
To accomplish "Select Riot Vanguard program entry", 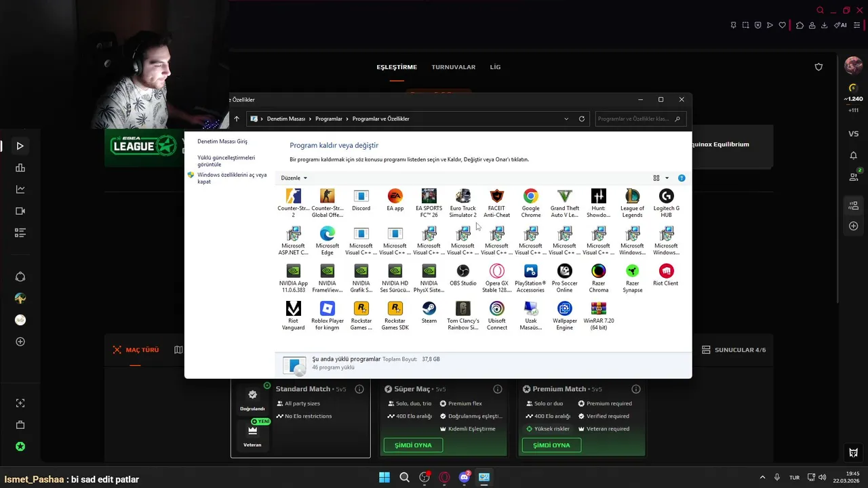I will coord(293,316).
